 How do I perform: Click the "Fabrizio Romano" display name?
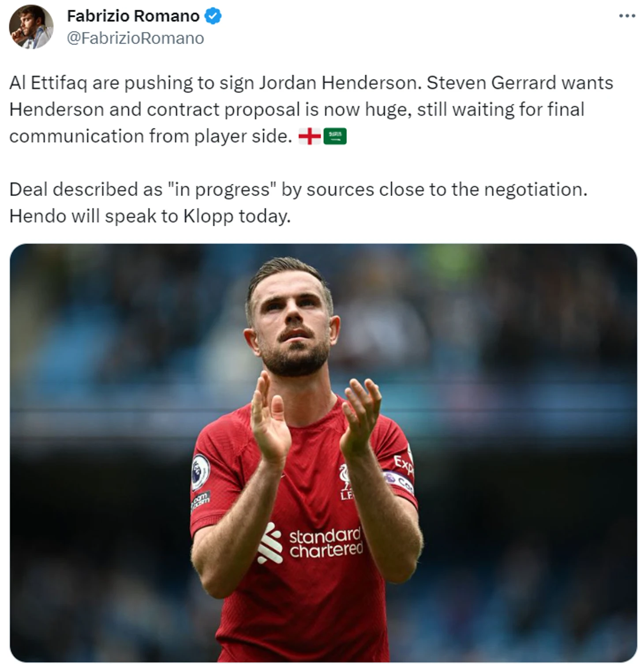(x=133, y=16)
